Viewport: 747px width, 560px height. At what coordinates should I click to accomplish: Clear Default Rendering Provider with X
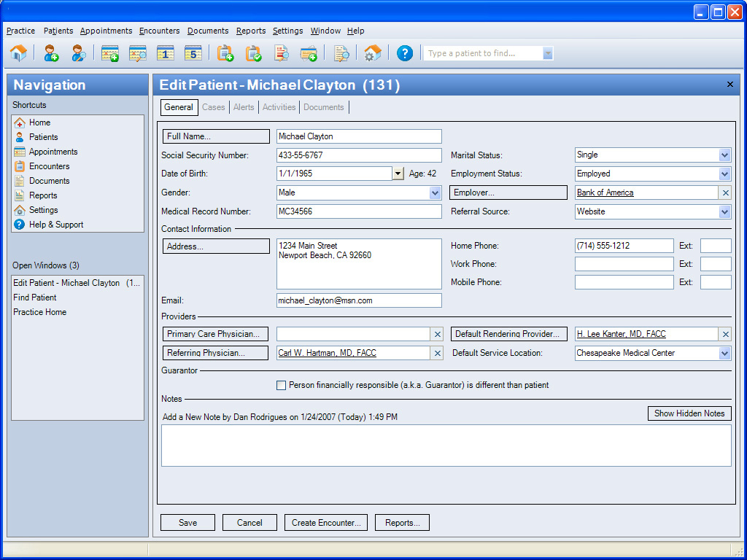pyautogui.click(x=725, y=334)
